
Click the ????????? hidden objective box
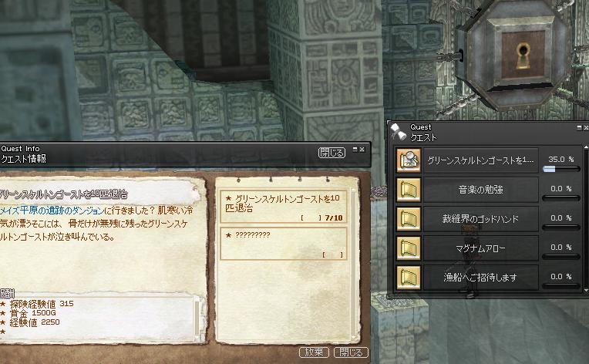point(283,244)
